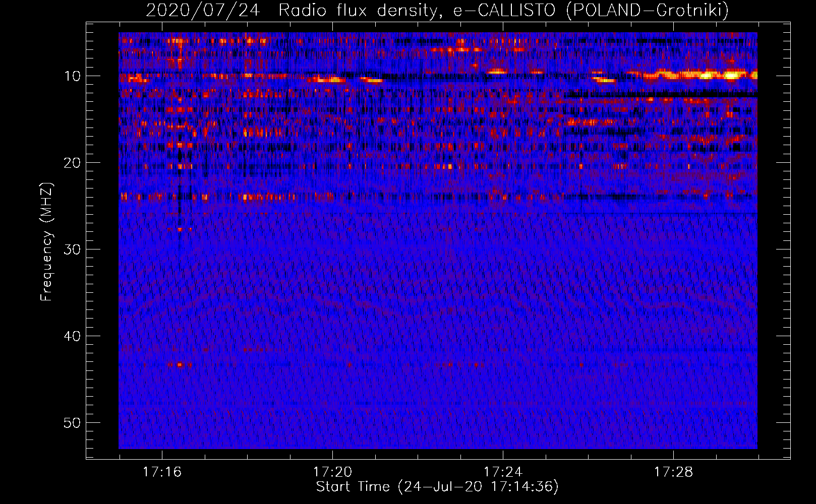Click the '10' frequency tick label
Viewport: 816px width, 504px height.
pos(73,76)
